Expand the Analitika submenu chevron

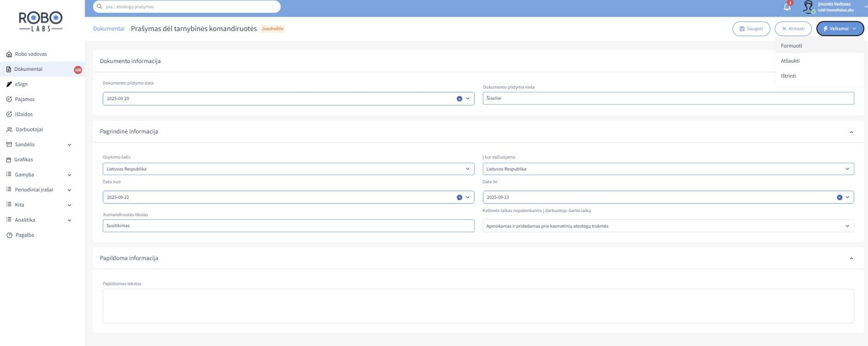point(69,220)
